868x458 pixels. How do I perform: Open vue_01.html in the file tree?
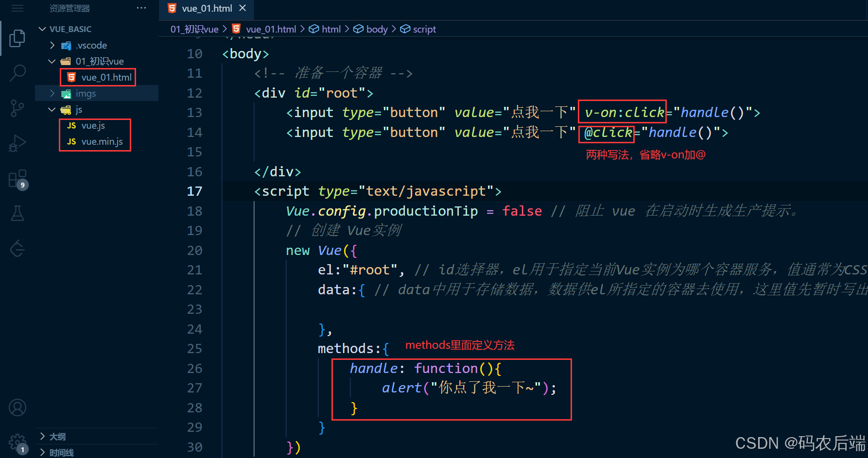[106, 77]
